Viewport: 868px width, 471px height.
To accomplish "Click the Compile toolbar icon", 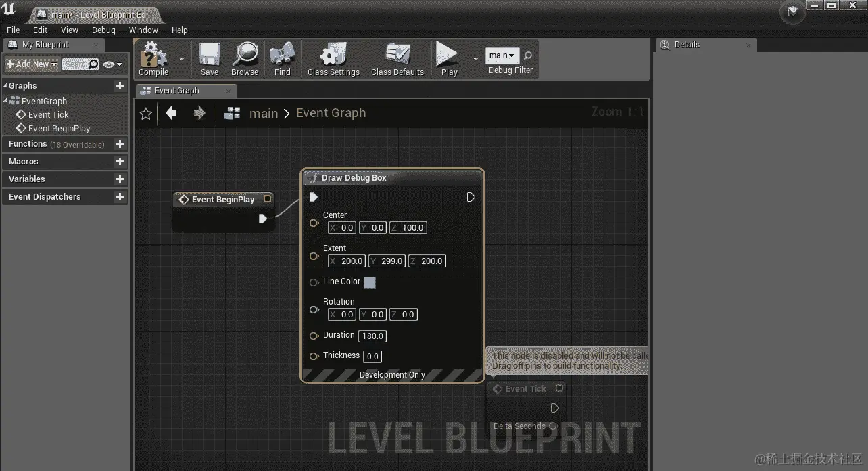I will 153,59.
